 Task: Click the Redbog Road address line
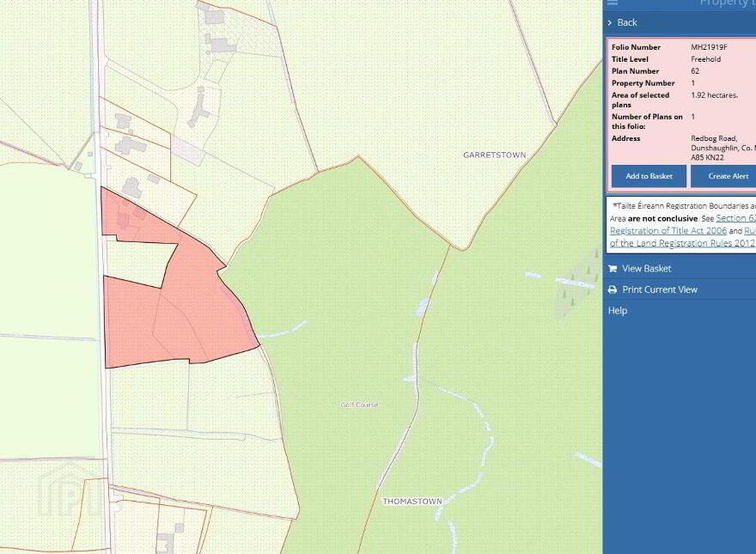click(714, 138)
